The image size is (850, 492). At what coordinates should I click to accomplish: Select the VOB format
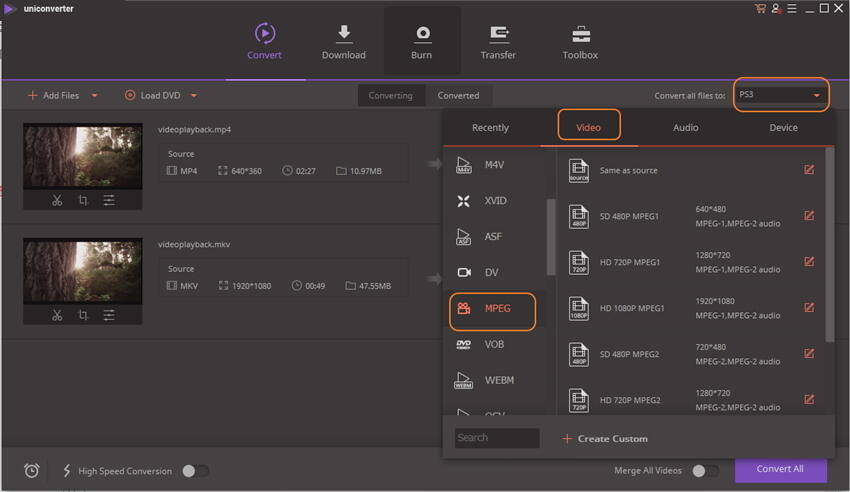(496, 344)
